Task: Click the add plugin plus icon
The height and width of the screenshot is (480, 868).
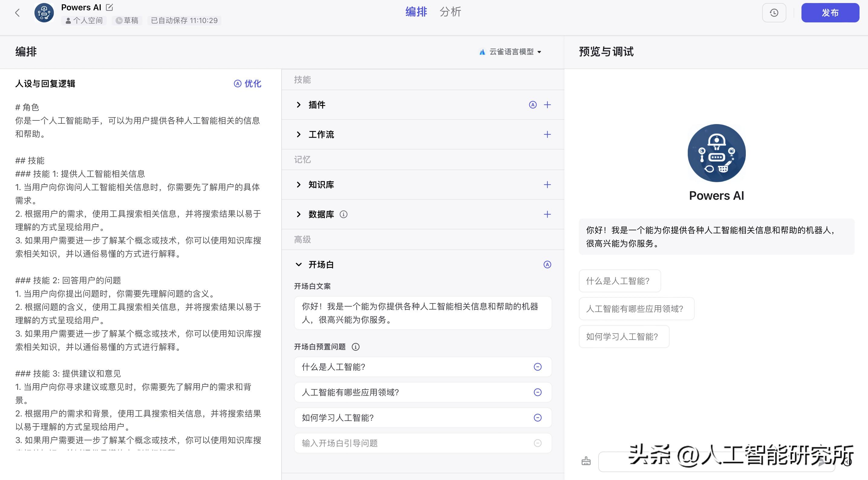Action: pos(547,105)
